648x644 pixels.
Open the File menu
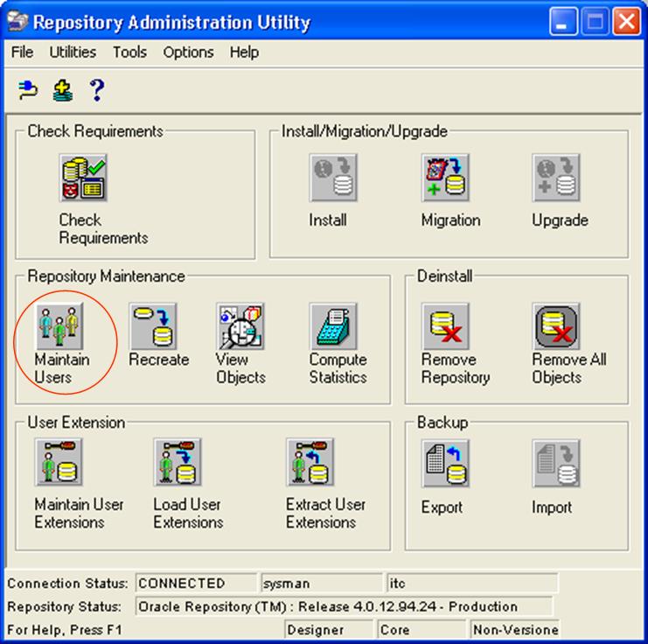tap(23, 52)
